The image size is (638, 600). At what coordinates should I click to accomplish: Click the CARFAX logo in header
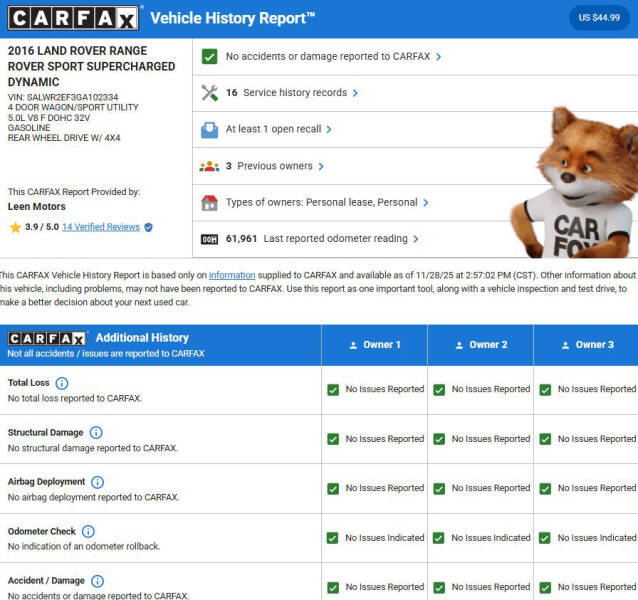click(x=74, y=19)
